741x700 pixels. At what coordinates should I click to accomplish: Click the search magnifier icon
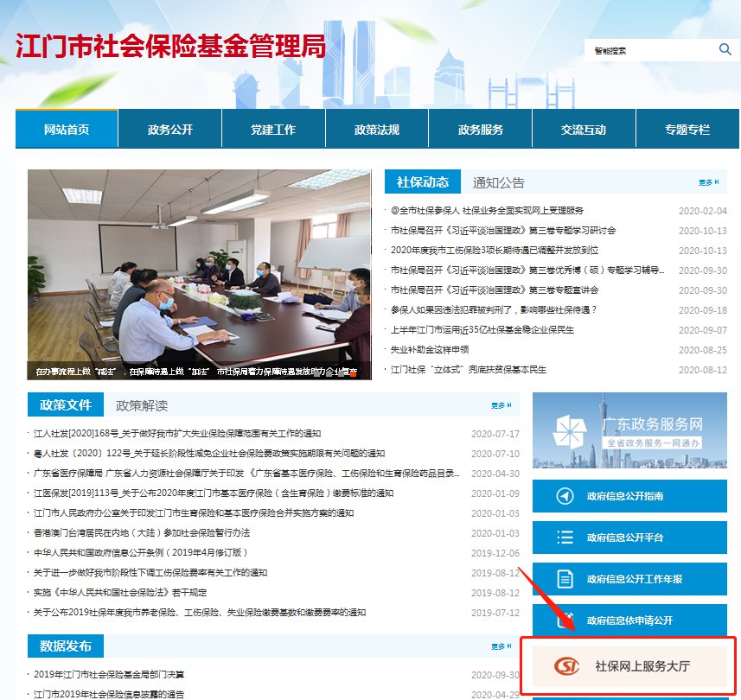coord(725,49)
